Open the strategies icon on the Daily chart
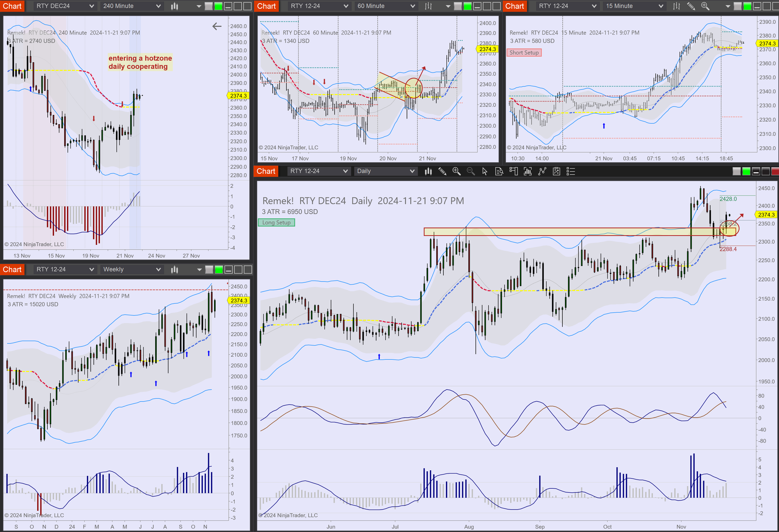The width and height of the screenshot is (779, 532). point(557,172)
